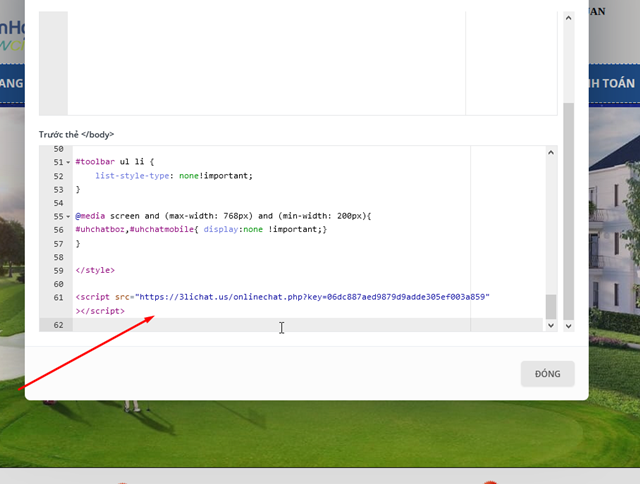This screenshot has height=484, width=640.
Task: Click the closing brace on line 53
Action: (x=78, y=189)
